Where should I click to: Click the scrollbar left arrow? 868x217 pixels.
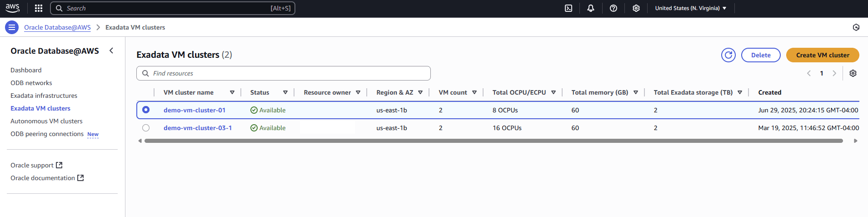point(140,141)
